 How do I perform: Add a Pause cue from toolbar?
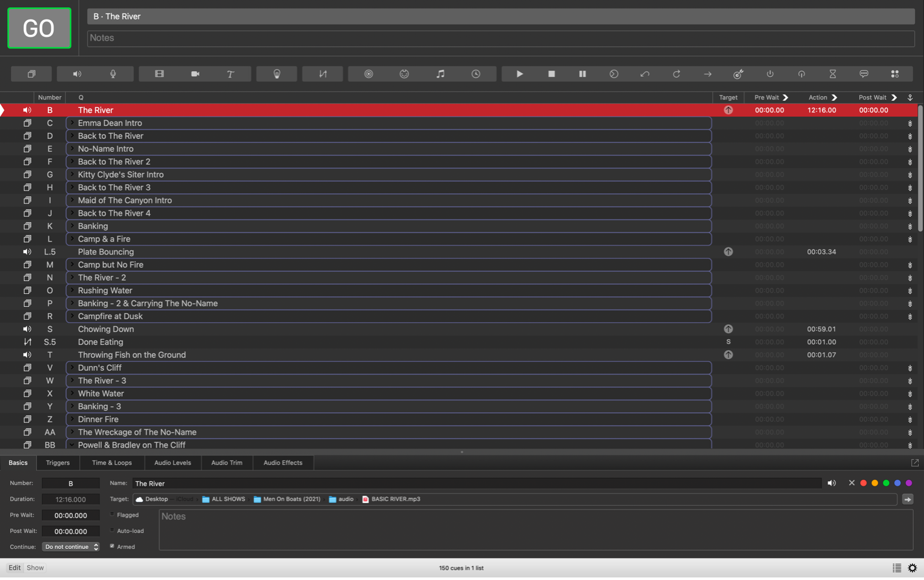pos(582,74)
